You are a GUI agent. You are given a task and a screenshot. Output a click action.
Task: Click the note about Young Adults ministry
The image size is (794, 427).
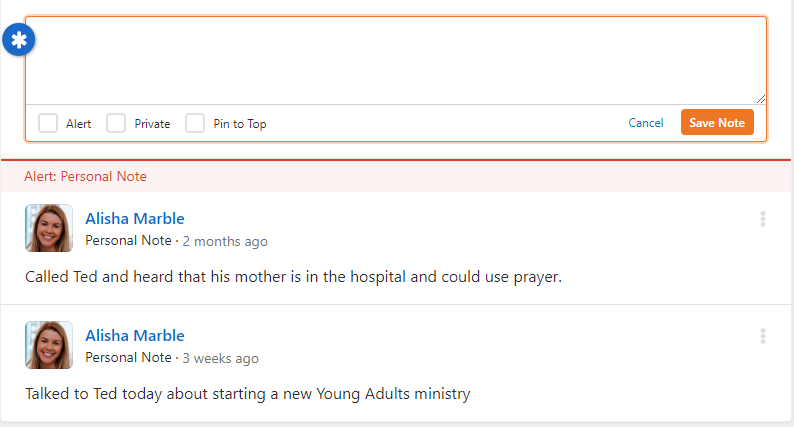[248, 394]
